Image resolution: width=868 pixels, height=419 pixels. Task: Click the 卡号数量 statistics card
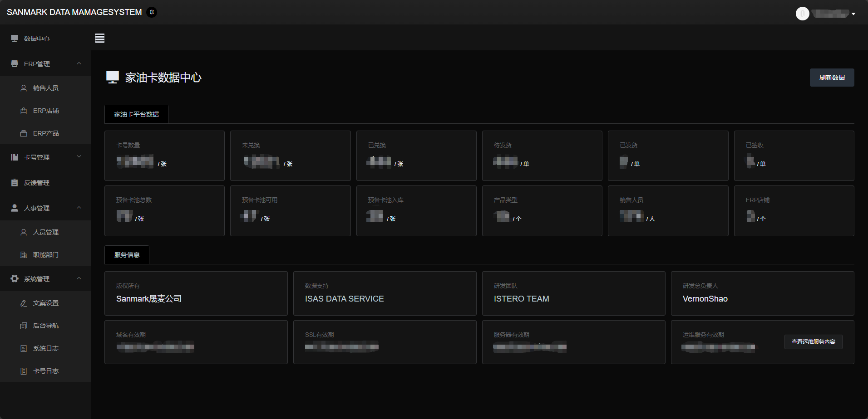point(164,156)
